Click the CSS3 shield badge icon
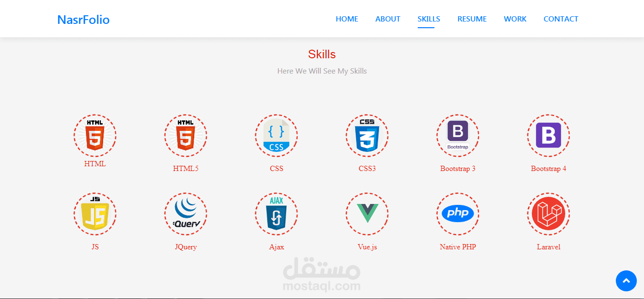This screenshot has width=644, height=299. click(x=367, y=135)
